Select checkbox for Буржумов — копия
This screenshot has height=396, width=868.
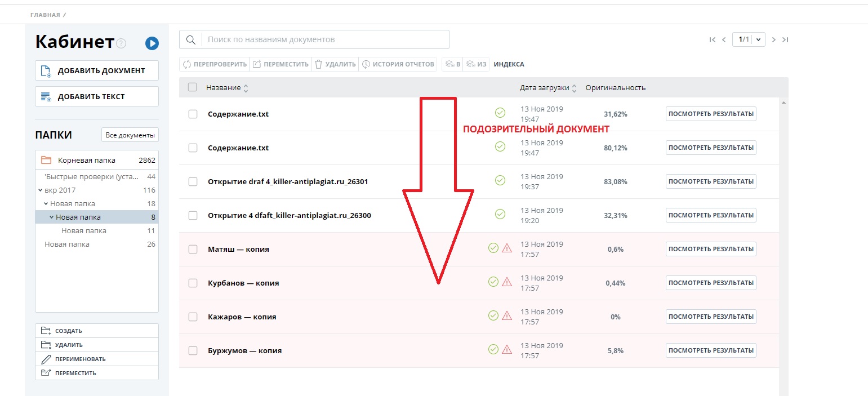[x=193, y=350]
